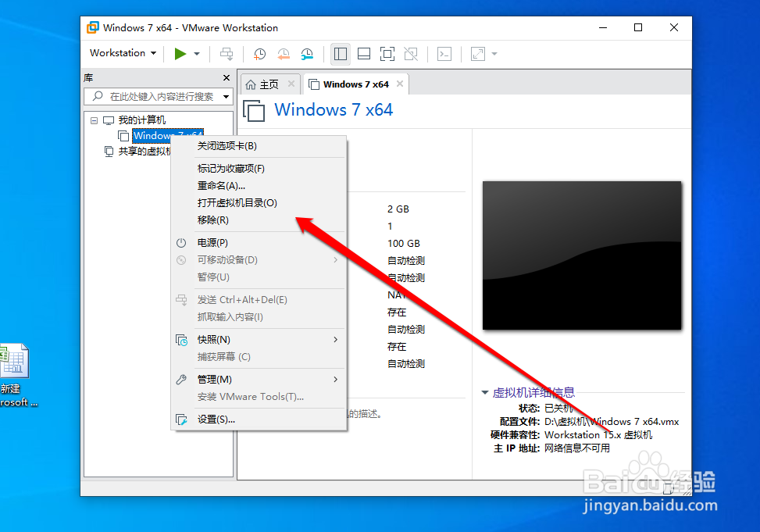Click the stretch guest display icon

coord(478,54)
